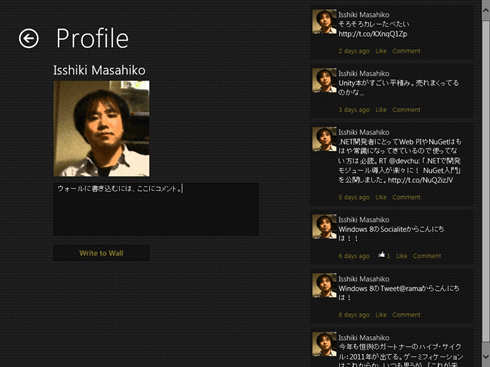
Task: Open the http://t.co/KXnqQ1Zp link
Action: point(373,34)
